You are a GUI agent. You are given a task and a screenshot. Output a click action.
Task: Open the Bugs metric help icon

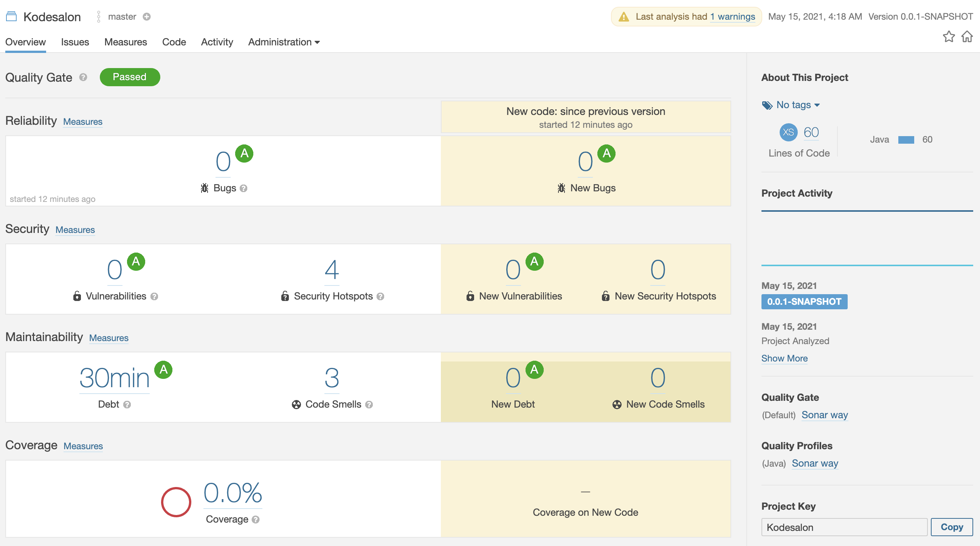pyautogui.click(x=243, y=188)
